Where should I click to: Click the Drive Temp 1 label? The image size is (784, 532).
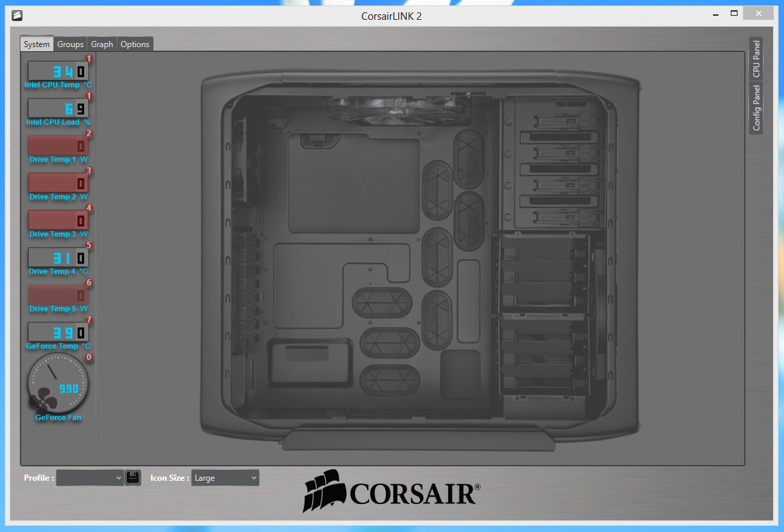[x=53, y=160]
